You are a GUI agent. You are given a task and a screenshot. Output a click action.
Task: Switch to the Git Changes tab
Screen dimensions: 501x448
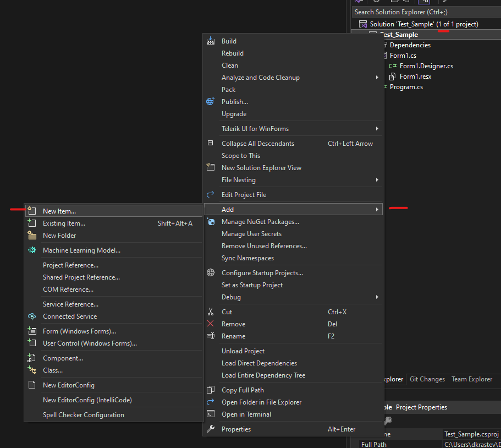click(x=427, y=379)
